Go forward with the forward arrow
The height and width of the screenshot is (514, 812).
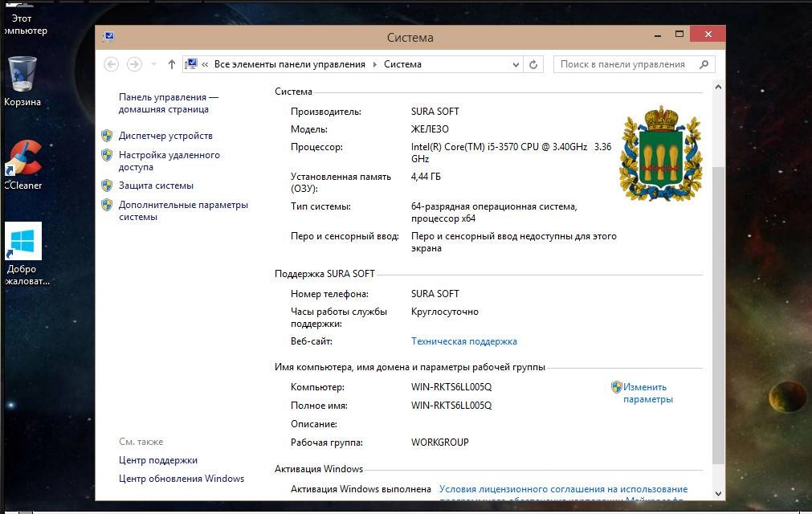pyautogui.click(x=134, y=64)
